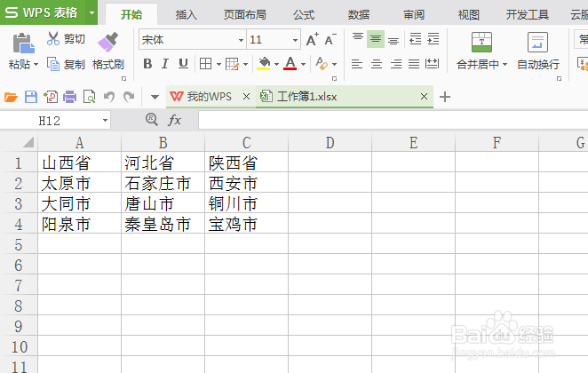This screenshot has width=588, height=373.
Task: Copy selection with 复制 icon
Action: point(53,64)
